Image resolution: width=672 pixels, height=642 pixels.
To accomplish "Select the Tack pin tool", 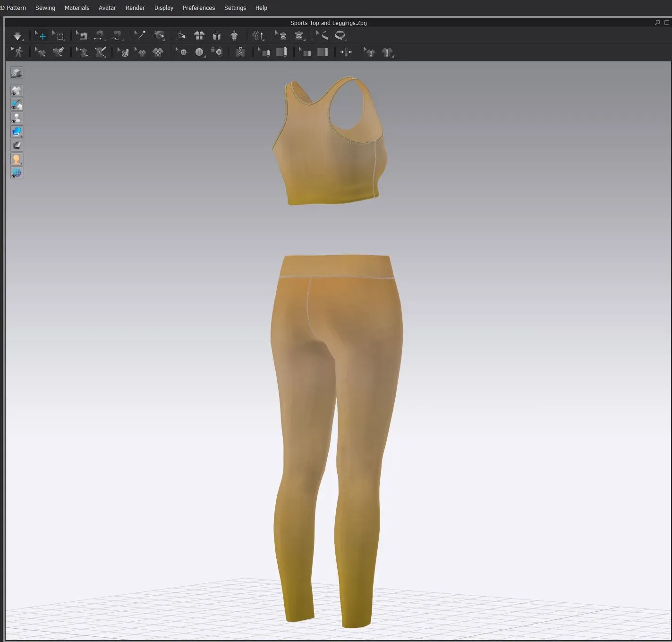I will pos(140,36).
